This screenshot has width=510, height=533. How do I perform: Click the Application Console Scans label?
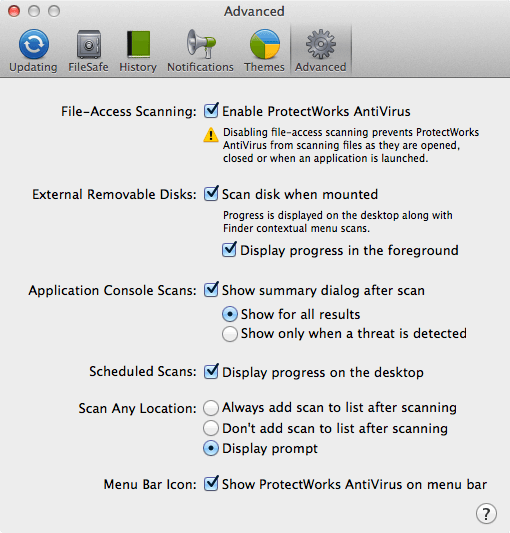(x=113, y=291)
